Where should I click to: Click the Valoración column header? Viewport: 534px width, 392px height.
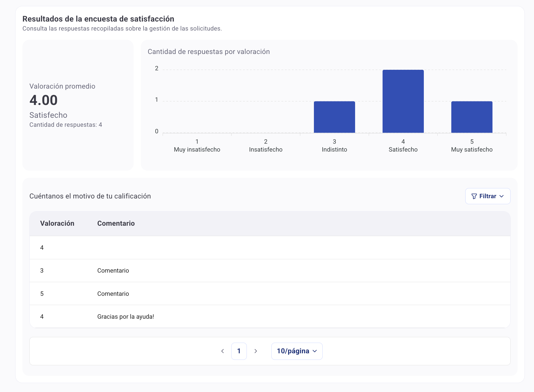57,223
